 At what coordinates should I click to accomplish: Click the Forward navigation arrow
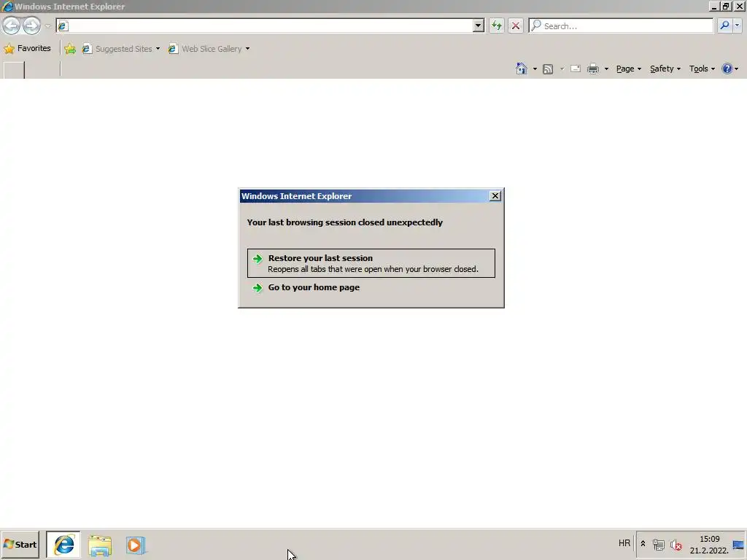pyautogui.click(x=31, y=26)
